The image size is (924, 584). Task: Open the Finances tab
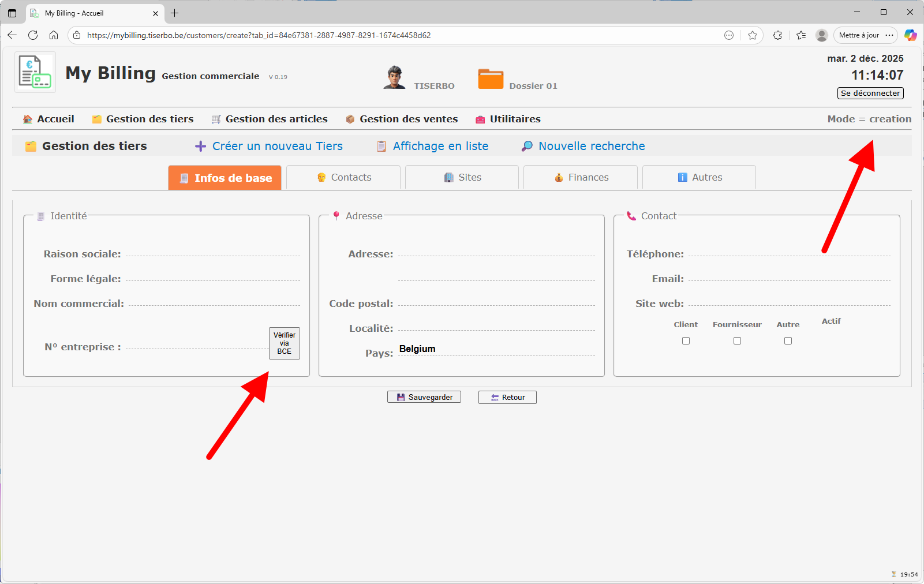pyautogui.click(x=581, y=178)
